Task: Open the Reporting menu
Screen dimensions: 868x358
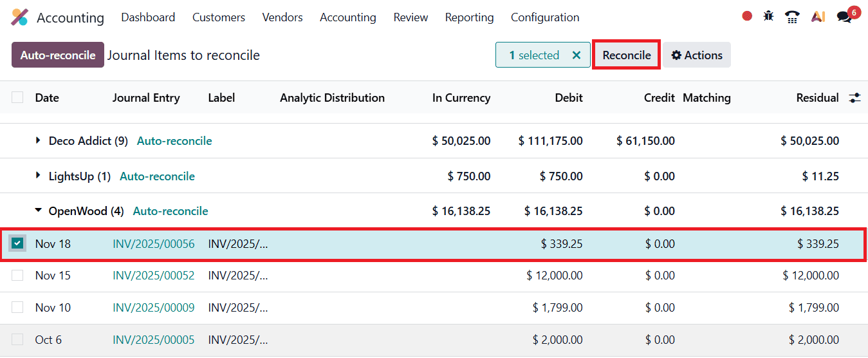Action: pyautogui.click(x=470, y=17)
